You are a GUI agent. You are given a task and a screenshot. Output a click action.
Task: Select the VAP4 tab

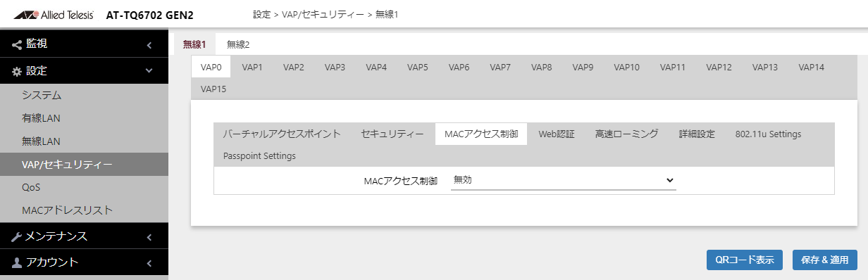(376, 68)
